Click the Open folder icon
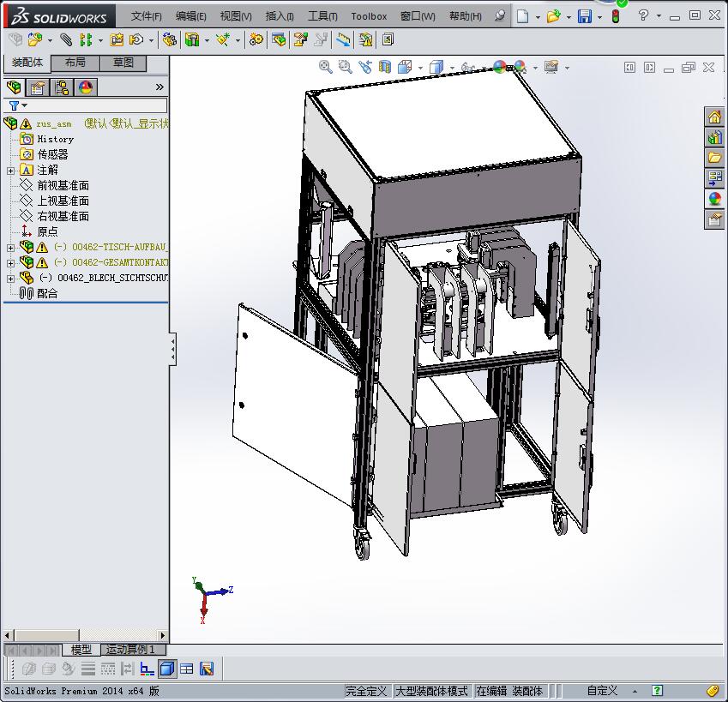Image resolution: width=728 pixels, height=702 pixels. pyautogui.click(x=553, y=16)
